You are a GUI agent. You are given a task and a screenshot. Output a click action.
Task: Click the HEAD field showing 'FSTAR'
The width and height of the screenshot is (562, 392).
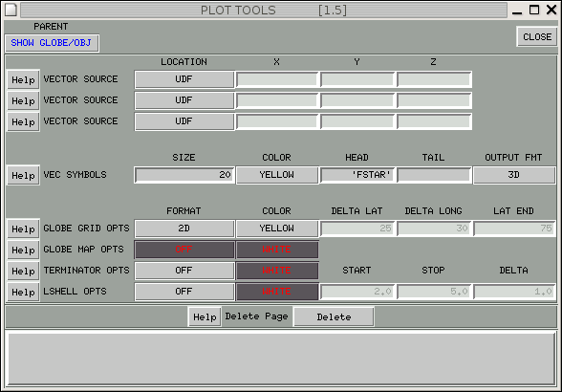click(357, 175)
